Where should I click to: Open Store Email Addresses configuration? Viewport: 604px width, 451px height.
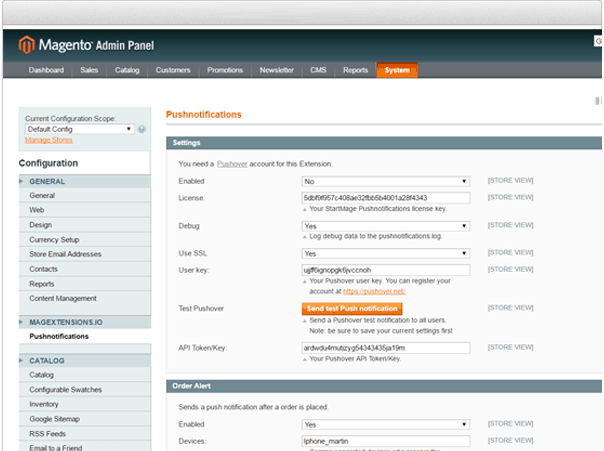(85, 254)
